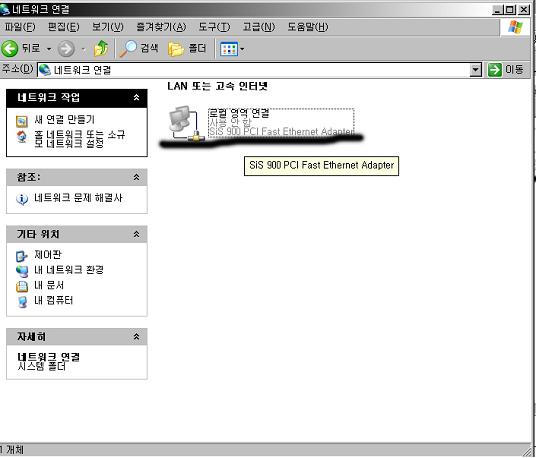
Task: Open Search using the magnifier icon
Action: [129, 49]
